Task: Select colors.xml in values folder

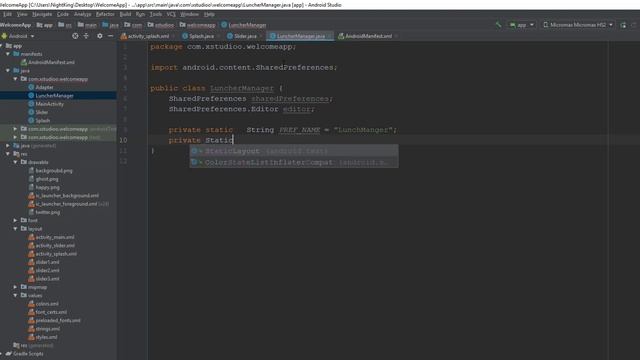Action: tap(43, 304)
